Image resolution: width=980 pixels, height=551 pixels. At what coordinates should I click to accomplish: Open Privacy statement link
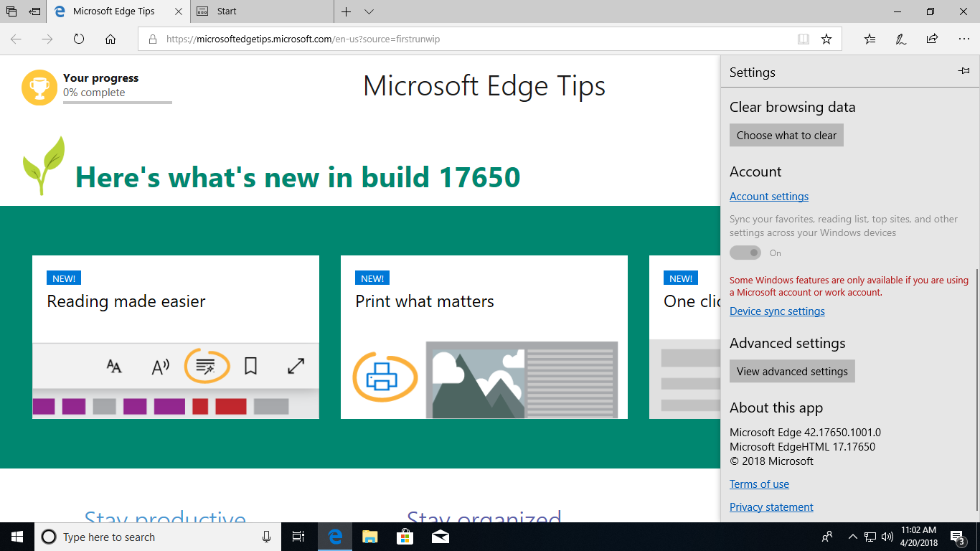click(x=771, y=507)
